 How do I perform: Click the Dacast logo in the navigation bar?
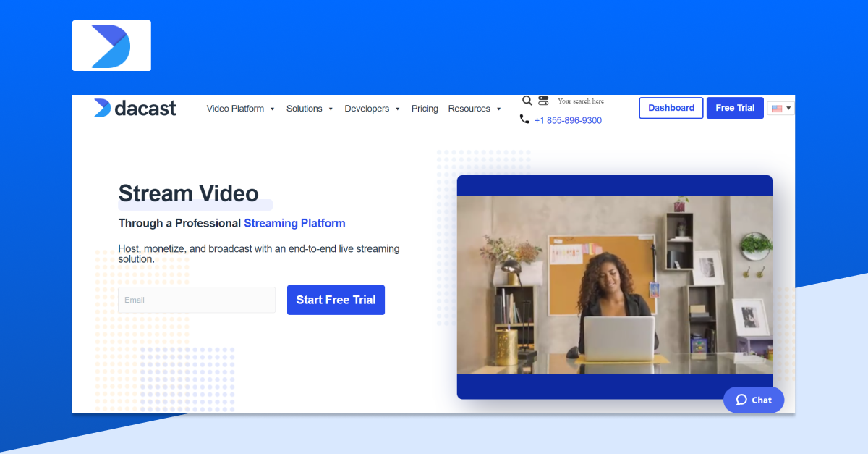click(x=135, y=108)
